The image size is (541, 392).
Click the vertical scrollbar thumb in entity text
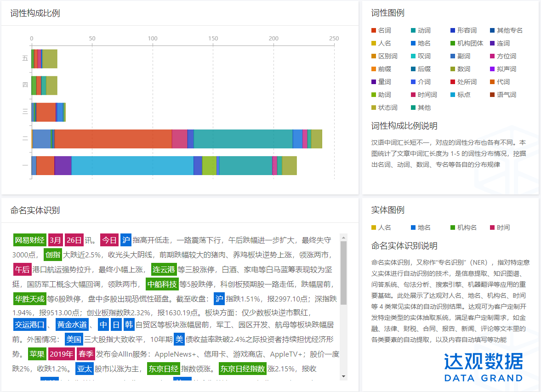pos(343,271)
